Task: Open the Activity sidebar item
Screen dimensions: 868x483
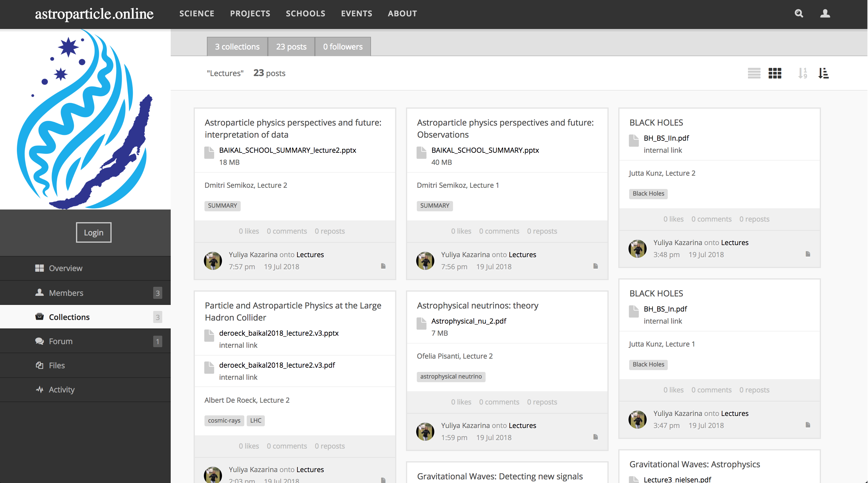Action: coord(62,390)
